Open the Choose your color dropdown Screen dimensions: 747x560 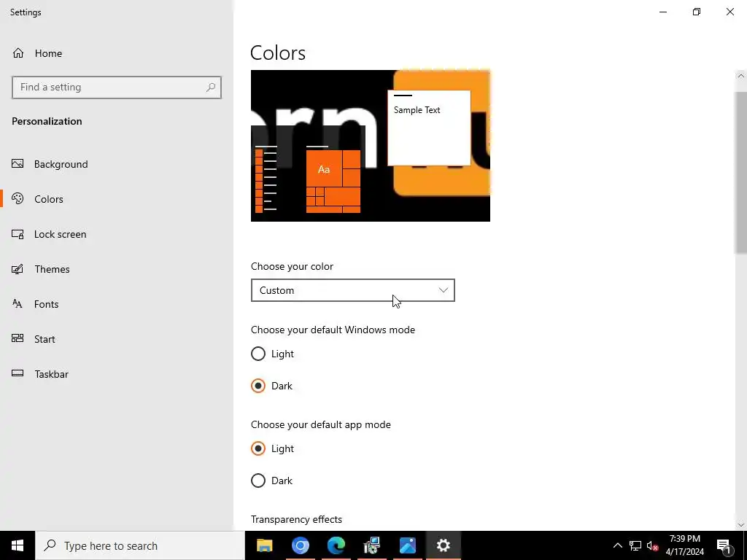tap(352, 290)
